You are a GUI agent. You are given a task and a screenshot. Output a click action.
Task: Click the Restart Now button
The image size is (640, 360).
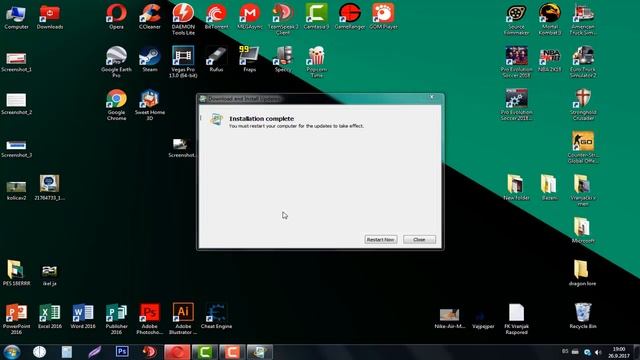click(380, 240)
